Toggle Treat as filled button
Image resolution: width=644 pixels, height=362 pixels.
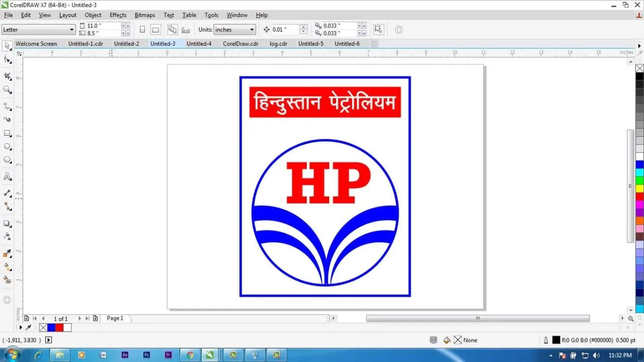[379, 30]
